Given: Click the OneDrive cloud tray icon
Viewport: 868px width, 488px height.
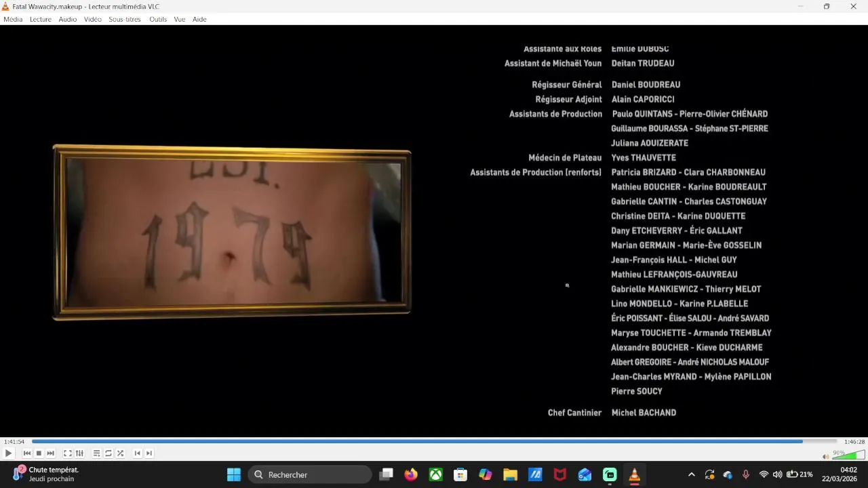Looking at the screenshot, I should pos(728,474).
